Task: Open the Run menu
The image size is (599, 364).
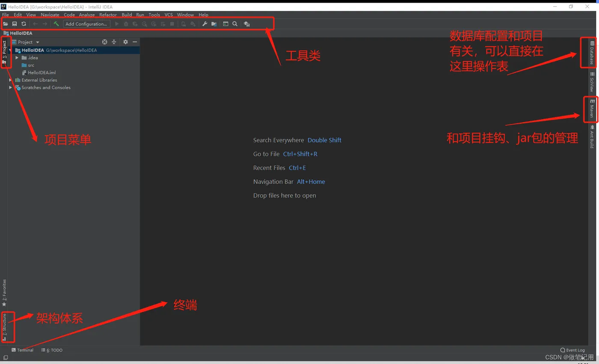Action: [x=140, y=15]
